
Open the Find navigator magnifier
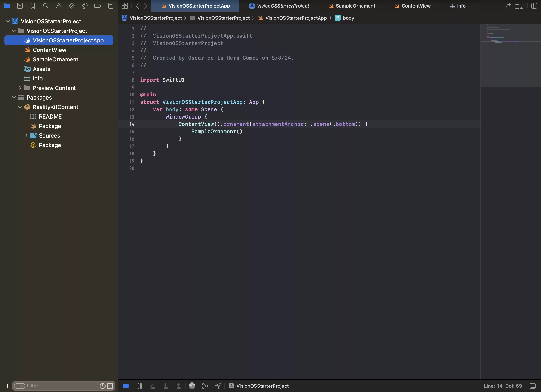(x=46, y=6)
